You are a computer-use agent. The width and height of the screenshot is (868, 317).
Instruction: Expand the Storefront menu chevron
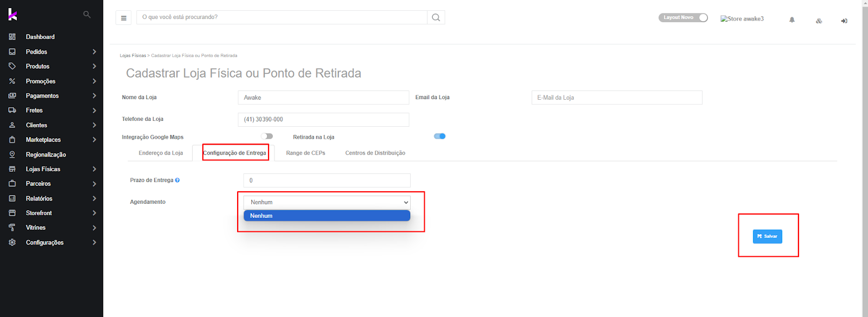coord(94,213)
